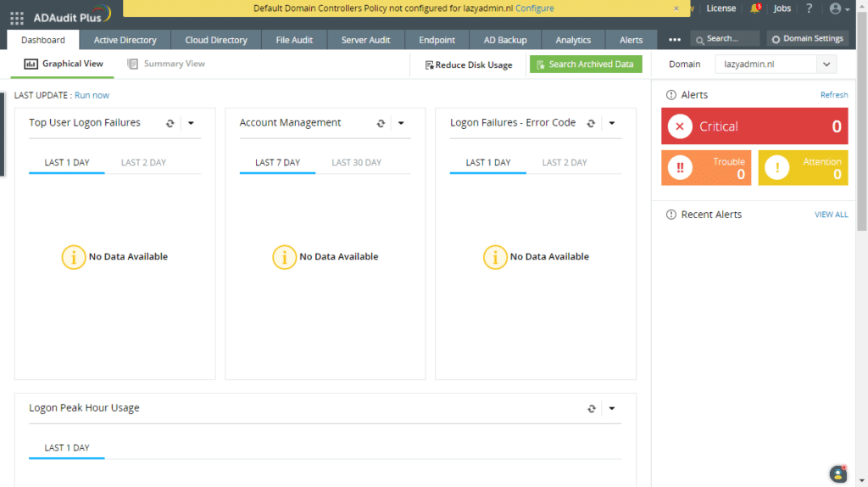The height and width of the screenshot is (487, 868).
Task: Open the notifications bell icon
Action: click(755, 8)
